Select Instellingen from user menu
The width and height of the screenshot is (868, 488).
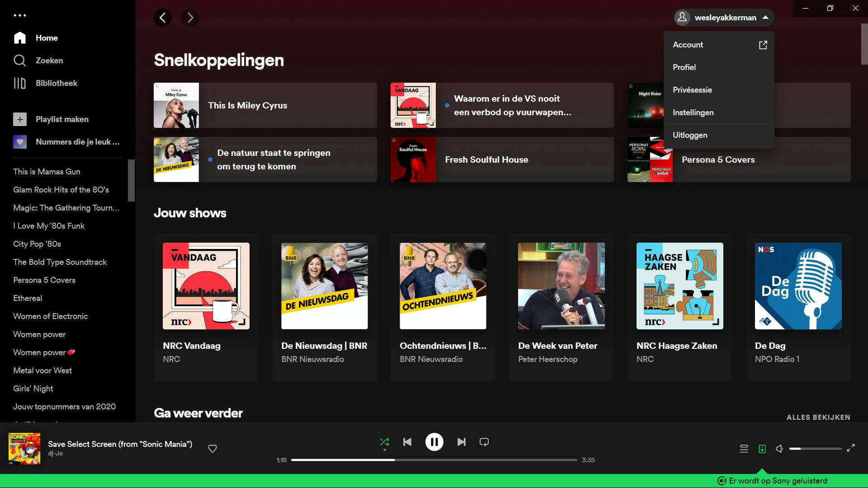pyautogui.click(x=693, y=113)
